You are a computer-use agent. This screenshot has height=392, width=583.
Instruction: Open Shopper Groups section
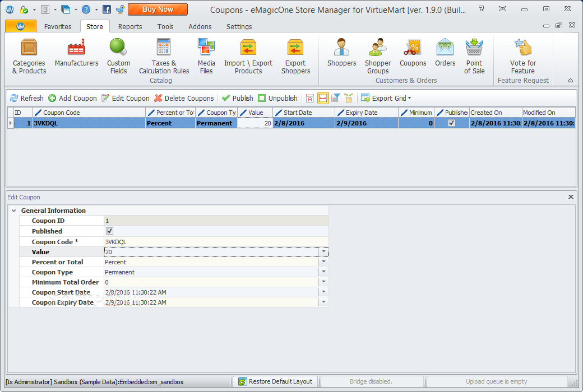coord(378,56)
